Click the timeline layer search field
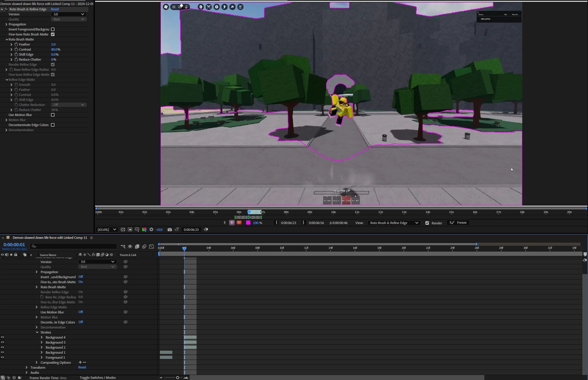 tap(74, 246)
